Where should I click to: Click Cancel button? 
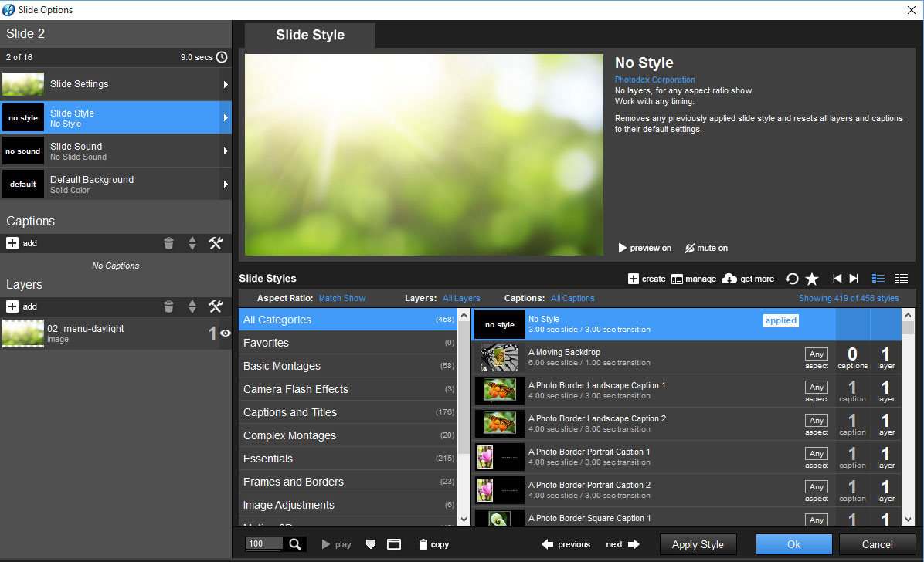click(x=878, y=544)
